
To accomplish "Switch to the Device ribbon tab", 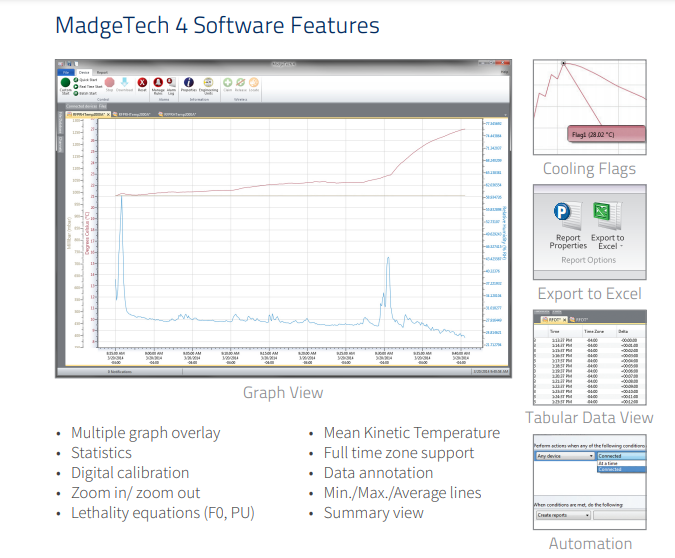I will tap(84, 72).
